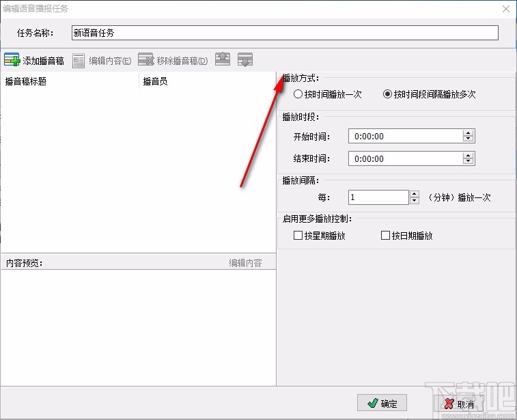
Task: Focus the 任务名称 text field
Action: (285, 33)
